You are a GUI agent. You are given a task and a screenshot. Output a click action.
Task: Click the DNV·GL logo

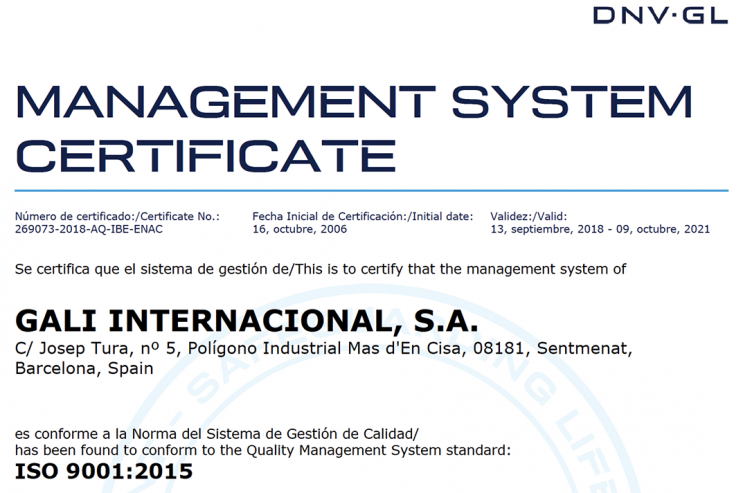coord(658,15)
